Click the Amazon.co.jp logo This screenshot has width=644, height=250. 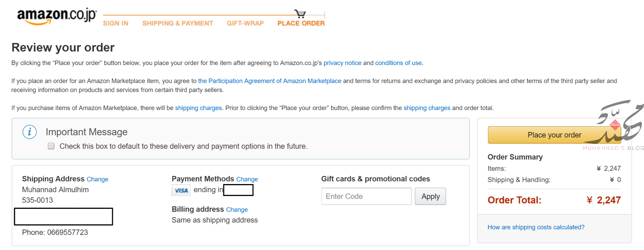tap(57, 16)
